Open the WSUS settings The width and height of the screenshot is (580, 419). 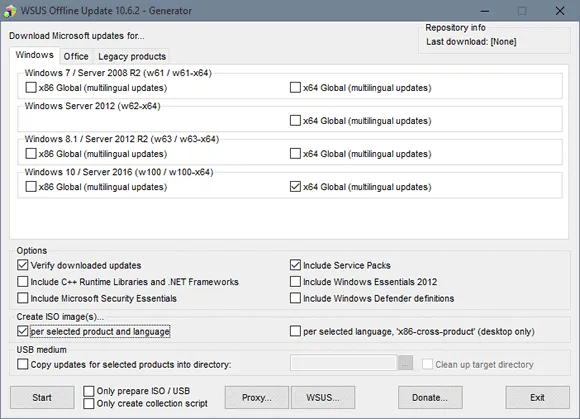click(323, 398)
